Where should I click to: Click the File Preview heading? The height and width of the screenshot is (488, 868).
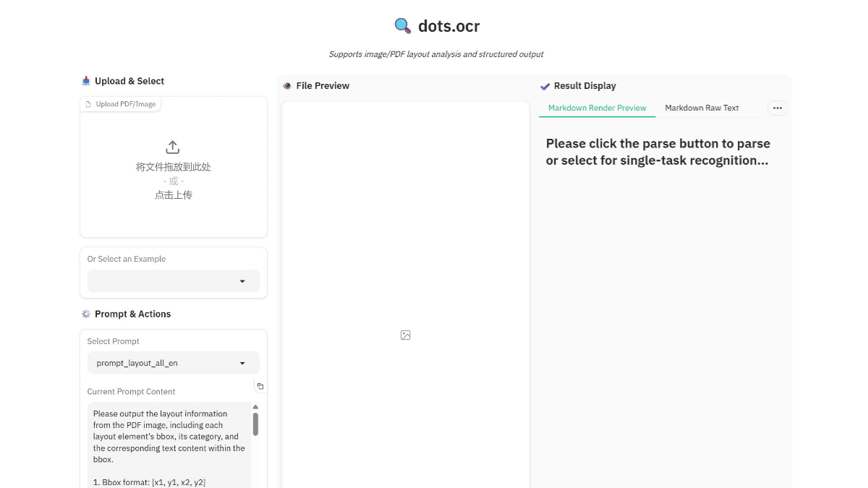(x=323, y=85)
